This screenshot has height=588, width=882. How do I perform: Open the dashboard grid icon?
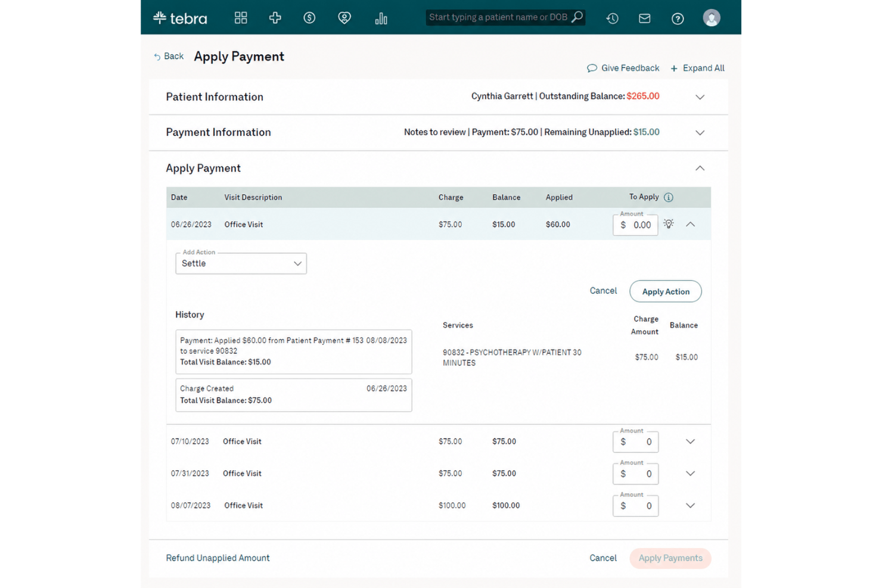pos(241,18)
